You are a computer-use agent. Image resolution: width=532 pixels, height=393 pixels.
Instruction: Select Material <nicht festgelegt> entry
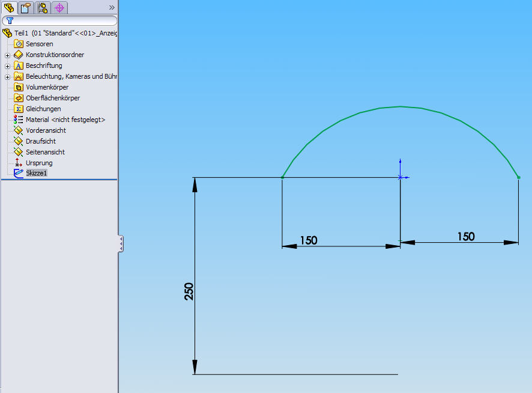coord(65,120)
